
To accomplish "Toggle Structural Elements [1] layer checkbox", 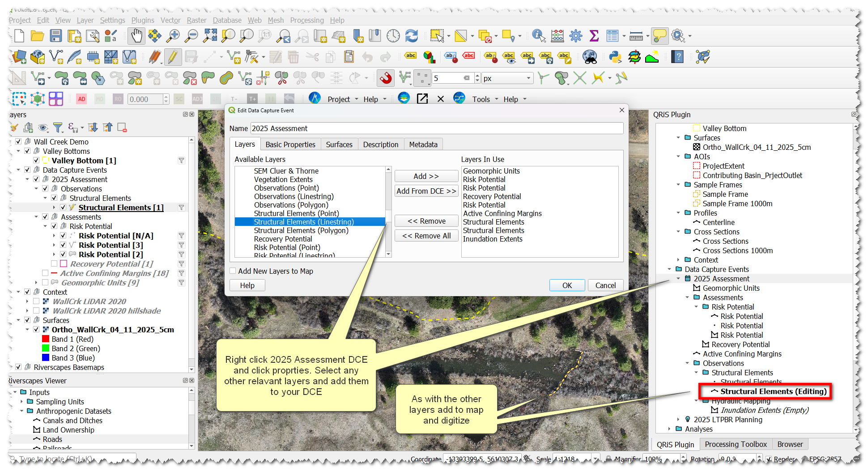I will (x=63, y=208).
